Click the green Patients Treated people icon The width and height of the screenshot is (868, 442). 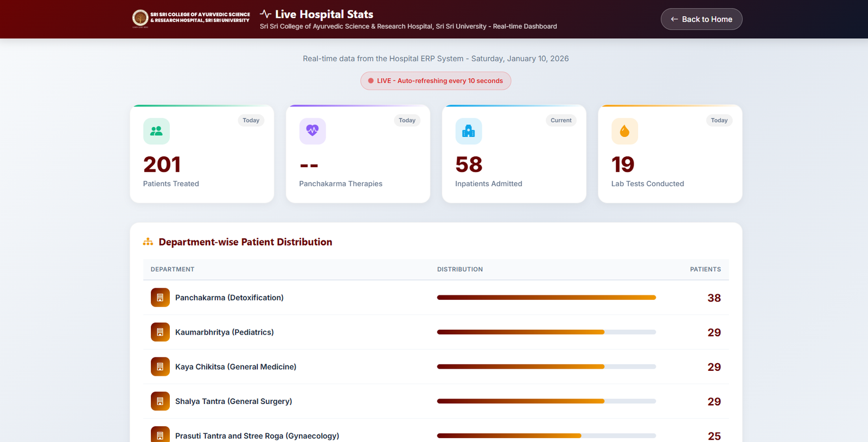pos(156,131)
